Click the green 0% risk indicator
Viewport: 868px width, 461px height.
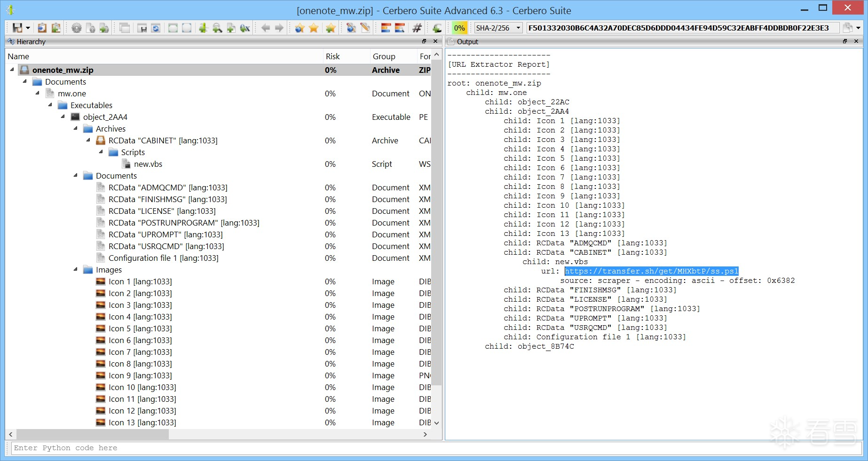click(459, 28)
